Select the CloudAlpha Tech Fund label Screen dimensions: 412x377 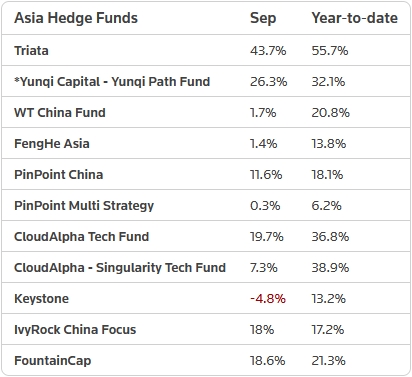pos(81,237)
